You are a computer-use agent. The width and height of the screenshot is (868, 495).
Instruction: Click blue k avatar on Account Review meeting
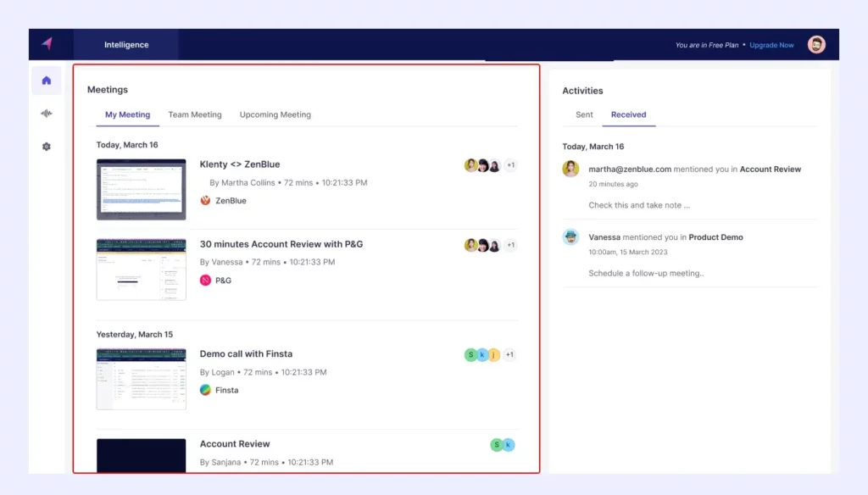tap(509, 445)
